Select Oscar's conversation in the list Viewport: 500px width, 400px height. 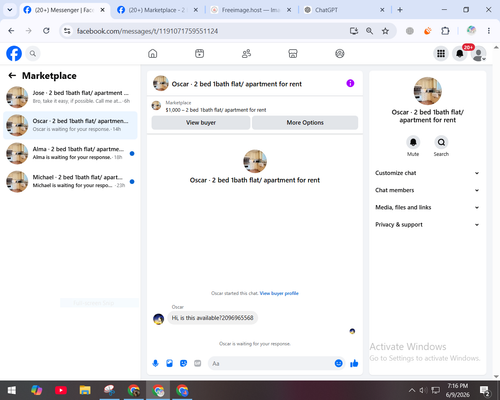click(70, 125)
